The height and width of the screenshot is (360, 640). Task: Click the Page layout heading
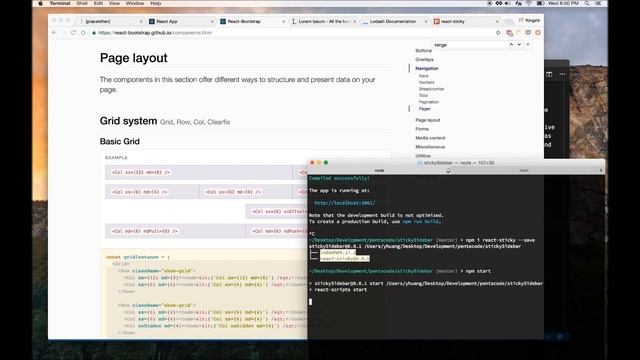pyautogui.click(x=133, y=58)
